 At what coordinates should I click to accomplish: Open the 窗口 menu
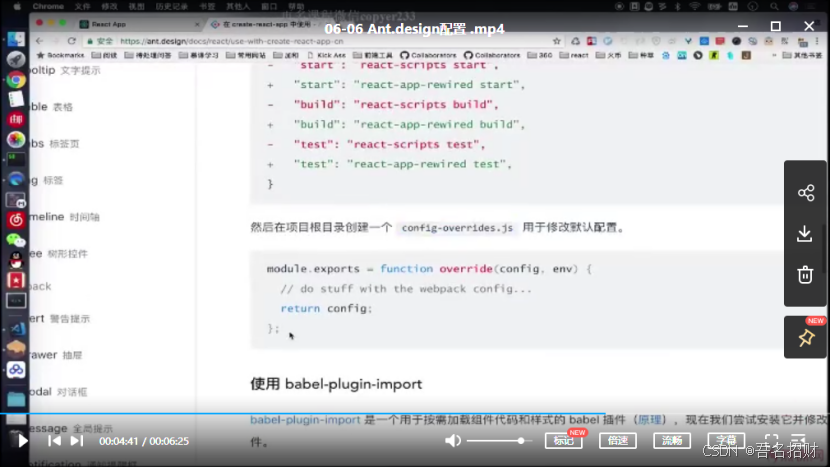click(x=269, y=6)
